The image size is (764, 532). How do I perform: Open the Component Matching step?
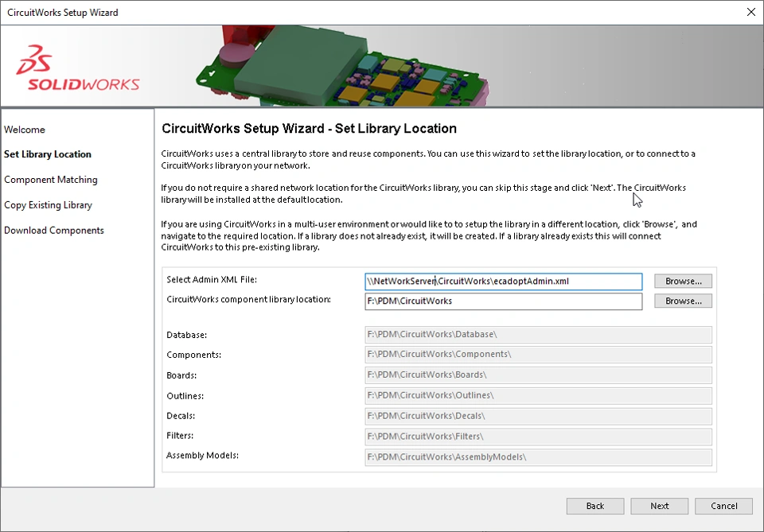coord(51,180)
